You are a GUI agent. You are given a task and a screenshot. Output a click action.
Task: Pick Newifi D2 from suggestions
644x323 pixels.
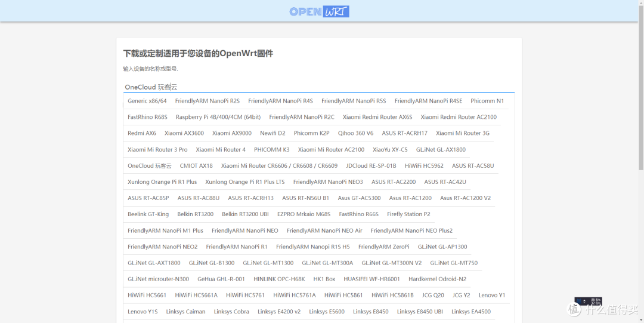(x=273, y=133)
